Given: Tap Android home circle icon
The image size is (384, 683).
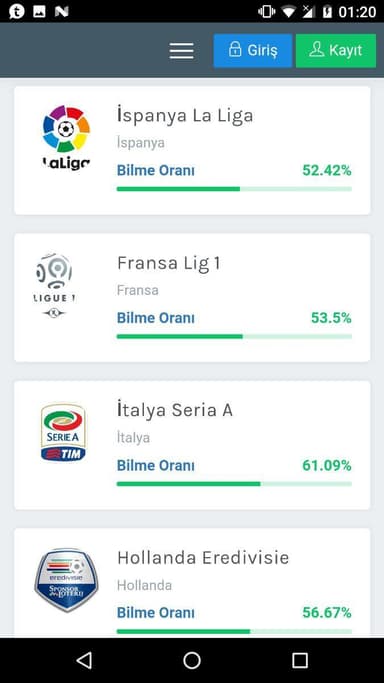Looking at the screenshot, I should coord(192,660).
